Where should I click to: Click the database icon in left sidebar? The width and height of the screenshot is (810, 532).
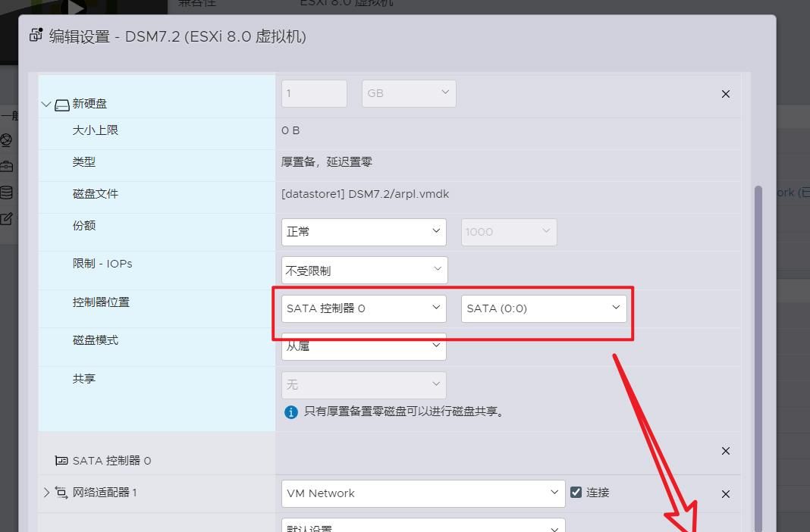click(x=7, y=192)
